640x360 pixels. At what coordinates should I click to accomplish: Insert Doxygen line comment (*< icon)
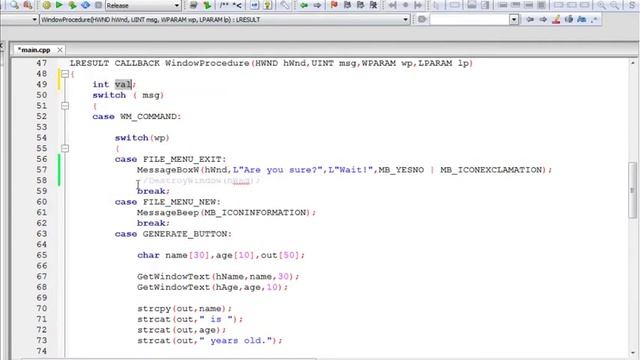point(237,5)
